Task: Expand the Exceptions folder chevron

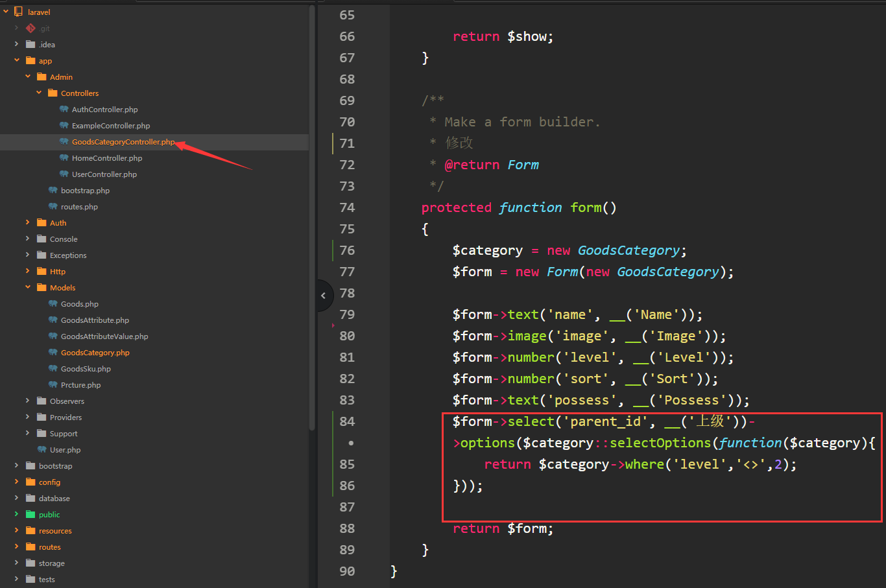Action: [x=28, y=255]
